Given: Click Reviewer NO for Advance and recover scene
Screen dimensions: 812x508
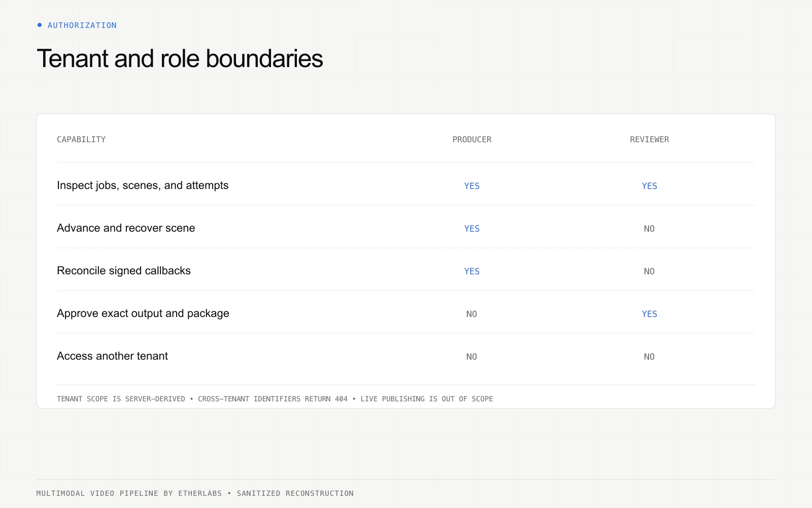Looking at the screenshot, I should (x=650, y=229).
